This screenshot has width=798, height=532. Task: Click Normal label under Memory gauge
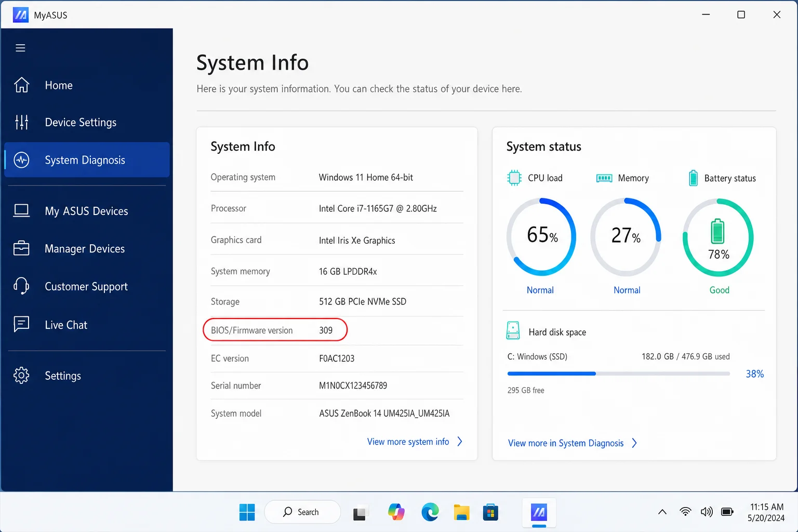tap(627, 290)
